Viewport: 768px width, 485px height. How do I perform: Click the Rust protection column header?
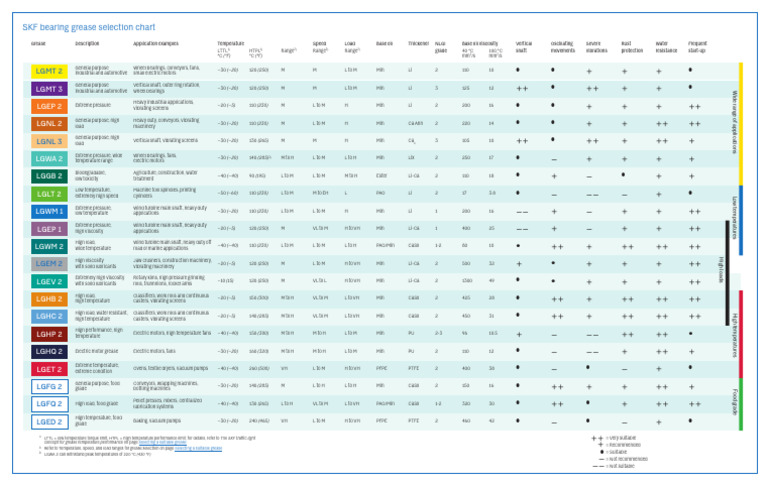(x=632, y=47)
